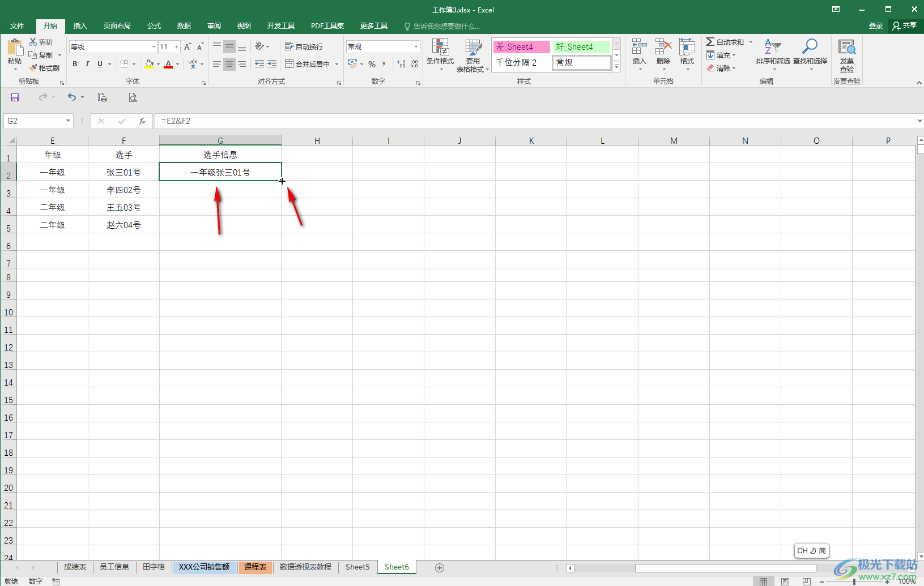The height and width of the screenshot is (586, 924).
Task: Click 自动求和 AutoSum
Action: tap(725, 42)
